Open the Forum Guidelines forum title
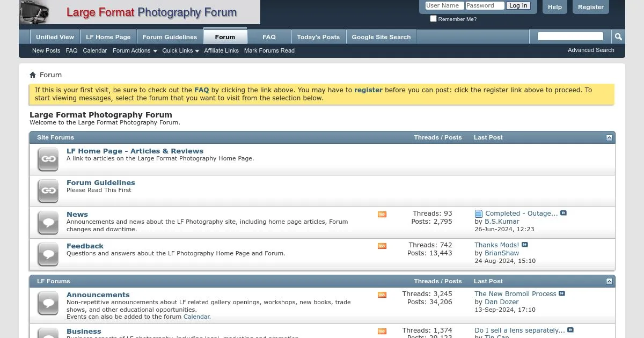The height and width of the screenshot is (338, 644). [101, 183]
